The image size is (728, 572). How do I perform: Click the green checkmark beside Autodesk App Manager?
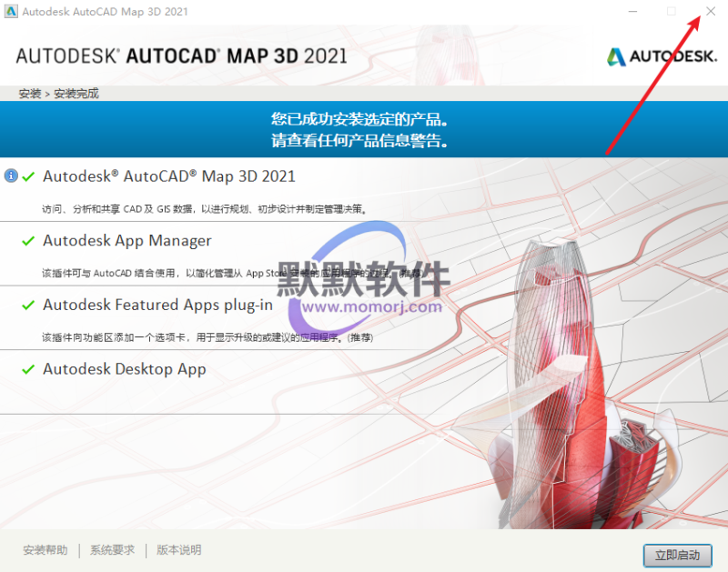pos(28,241)
